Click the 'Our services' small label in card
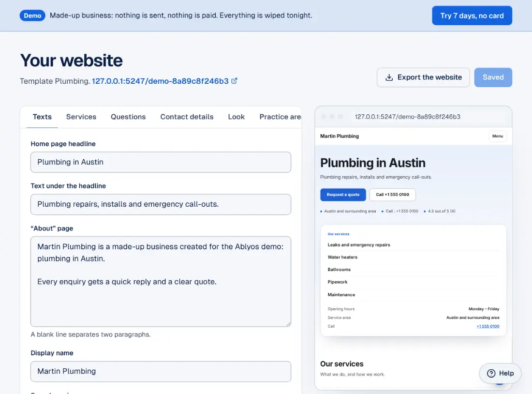Viewport: 532px width, 394px height. pos(338,234)
